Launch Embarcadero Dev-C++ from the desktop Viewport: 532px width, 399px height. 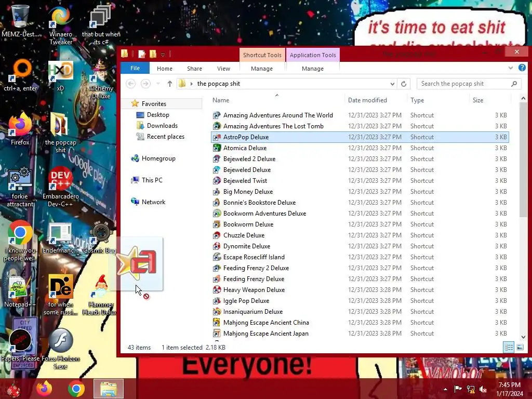tap(60, 187)
